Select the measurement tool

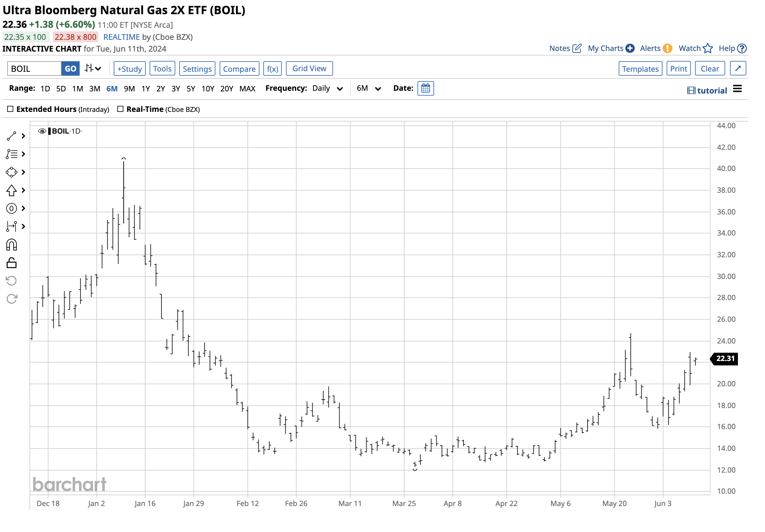point(12,226)
